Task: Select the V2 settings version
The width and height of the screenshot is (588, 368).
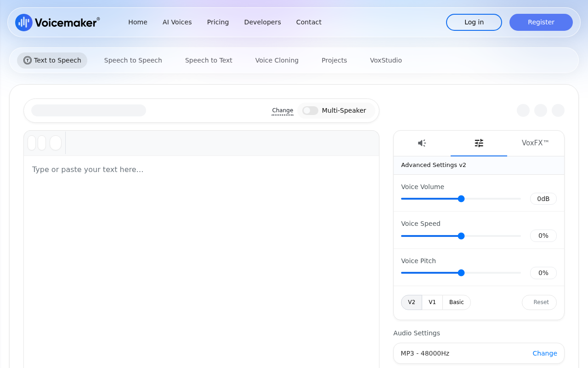Action: (x=412, y=302)
